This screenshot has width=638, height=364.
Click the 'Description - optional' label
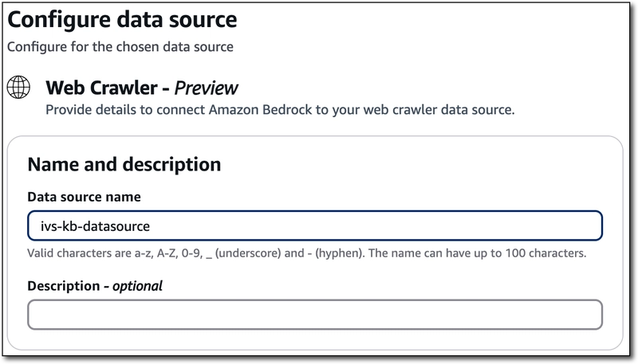pyautogui.click(x=95, y=286)
